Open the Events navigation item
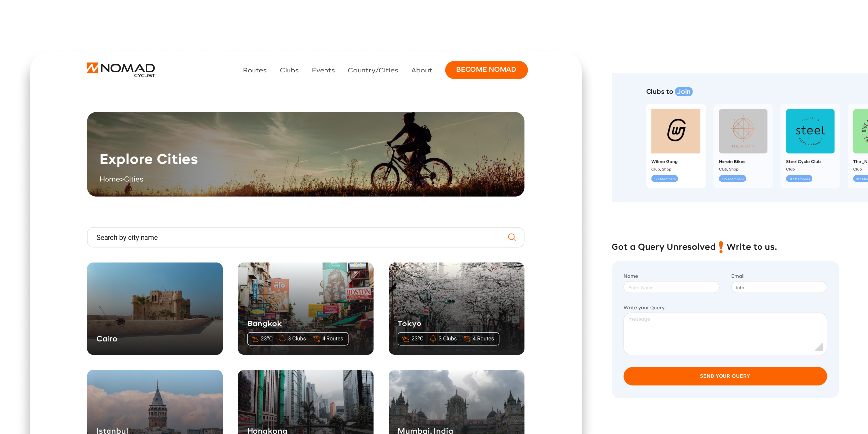The height and width of the screenshot is (434, 868). pyautogui.click(x=323, y=70)
